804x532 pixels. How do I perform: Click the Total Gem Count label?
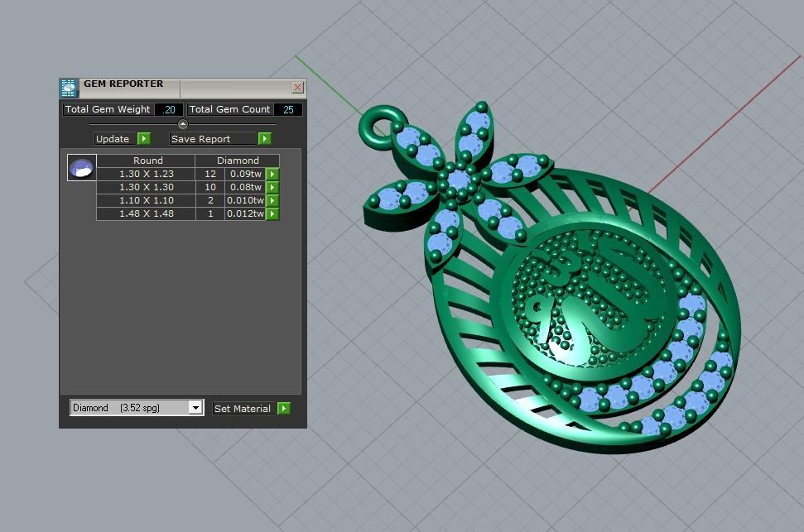[229, 110]
